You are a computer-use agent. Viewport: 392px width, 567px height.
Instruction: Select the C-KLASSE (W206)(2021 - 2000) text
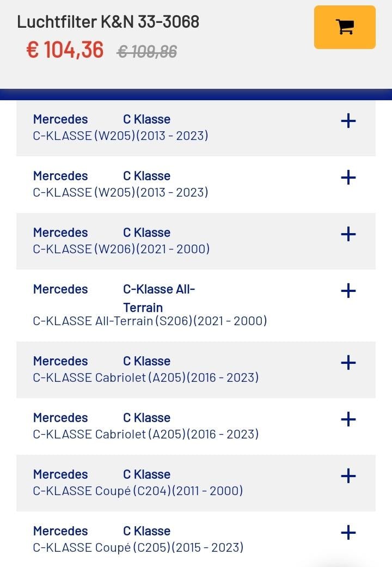(121, 249)
